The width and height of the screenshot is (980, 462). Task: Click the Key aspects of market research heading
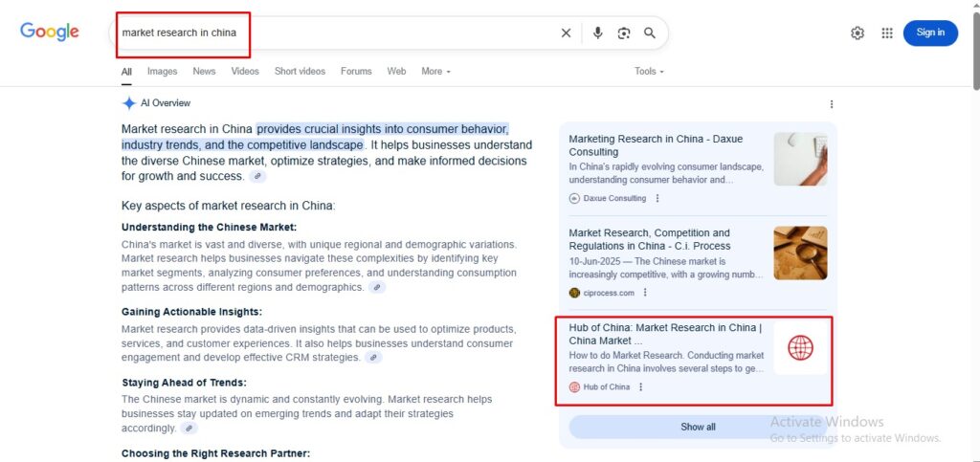[228, 206]
